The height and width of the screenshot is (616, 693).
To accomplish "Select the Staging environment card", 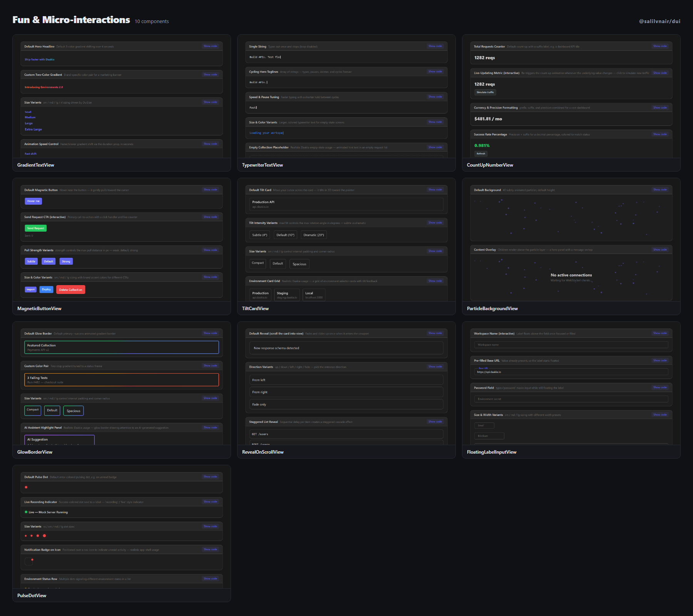I will pyautogui.click(x=287, y=295).
